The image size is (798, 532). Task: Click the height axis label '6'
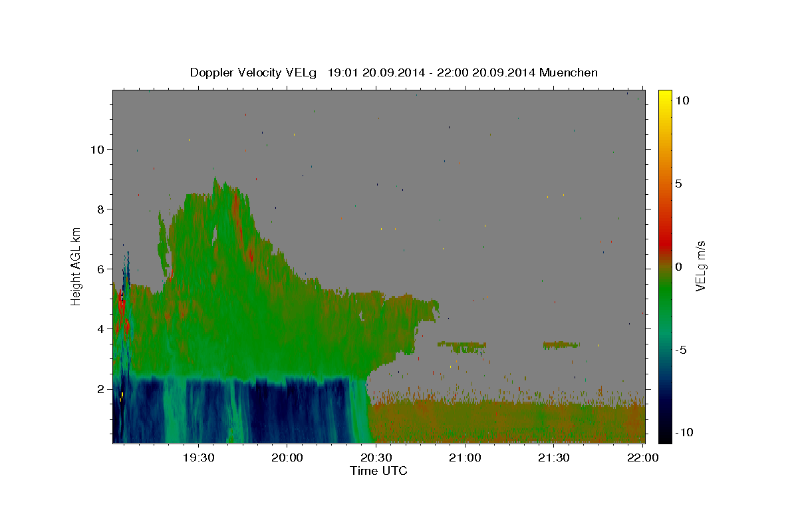coord(102,269)
